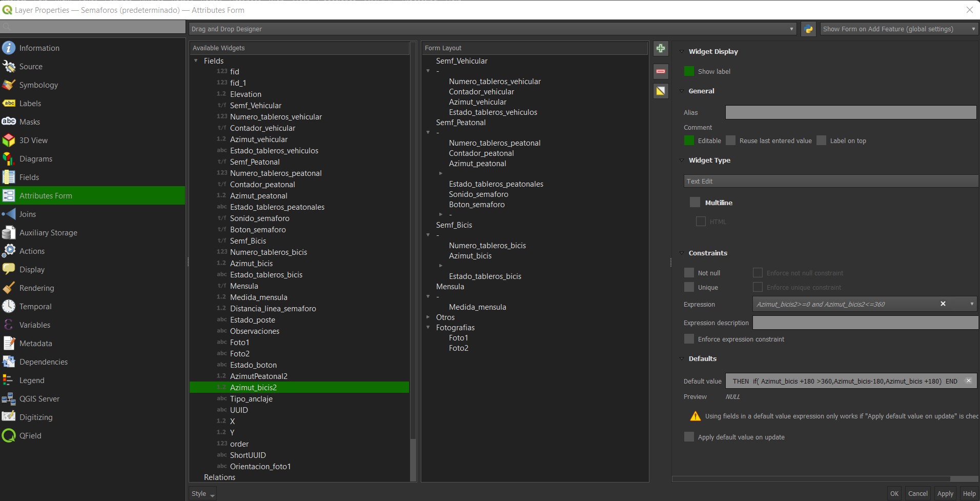Enable Enforce expression constraint checkbox
Viewport: 980px width, 501px height.
pos(689,339)
